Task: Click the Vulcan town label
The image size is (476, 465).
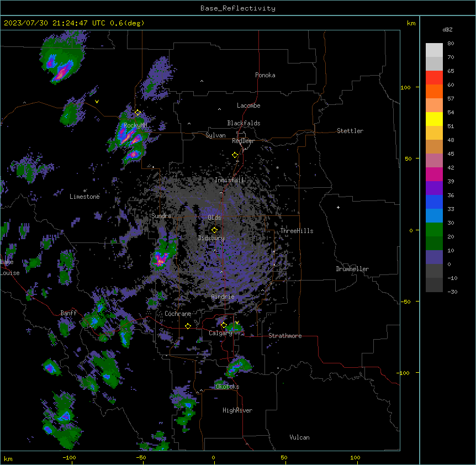Action: [x=300, y=437]
